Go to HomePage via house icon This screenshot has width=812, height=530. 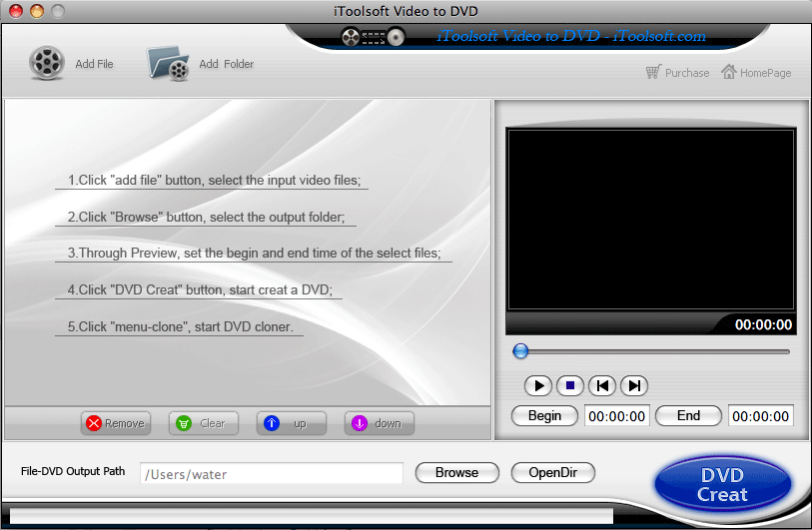click(730, 72)
